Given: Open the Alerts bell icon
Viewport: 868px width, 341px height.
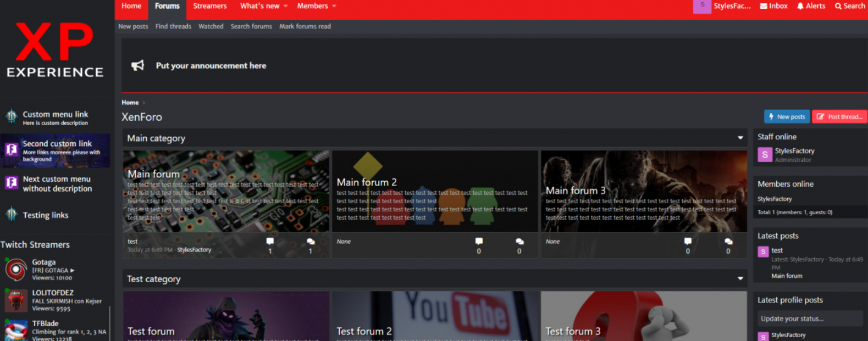Looking at the screenshot, I should tap(800, 6).
